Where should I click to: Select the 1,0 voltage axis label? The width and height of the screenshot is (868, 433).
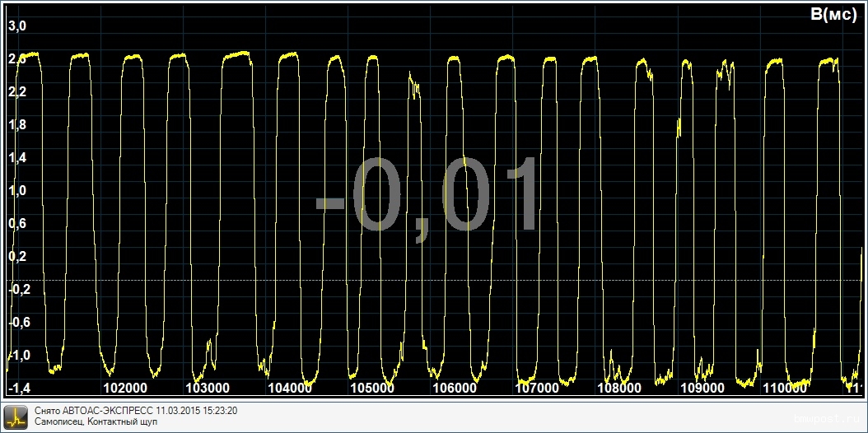coord(17,191)
